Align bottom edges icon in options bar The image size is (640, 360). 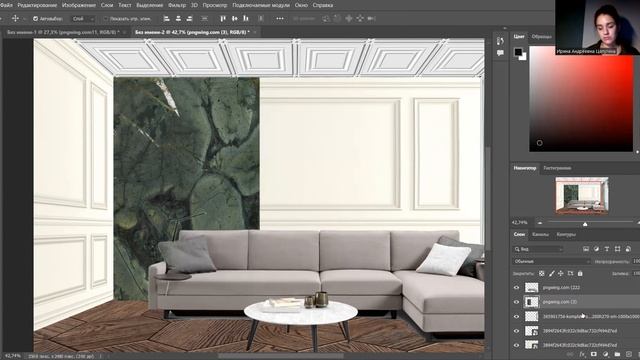246,18
